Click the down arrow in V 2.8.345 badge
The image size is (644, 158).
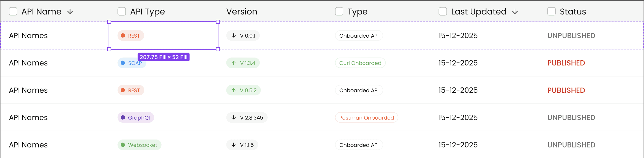click(x=234, y=118)
